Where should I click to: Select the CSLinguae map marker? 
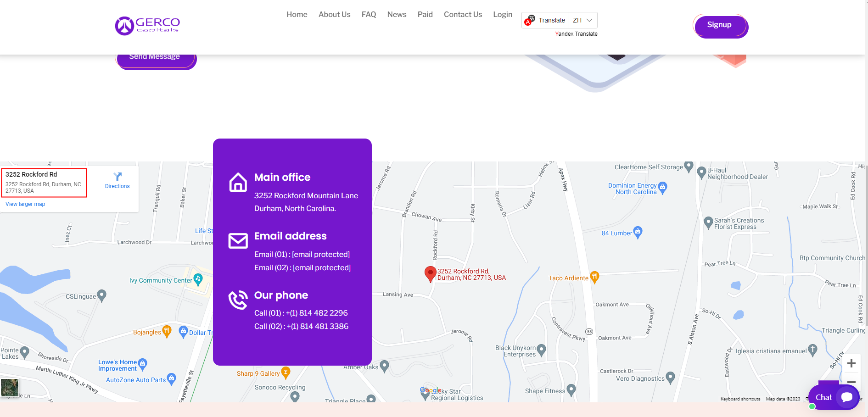pyautogui.click(x=102, y=295)
